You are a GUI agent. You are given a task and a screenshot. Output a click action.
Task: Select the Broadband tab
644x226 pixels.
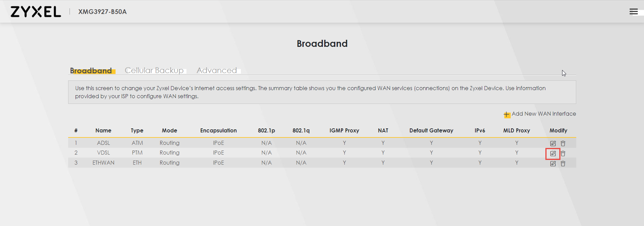click(91, 71)
